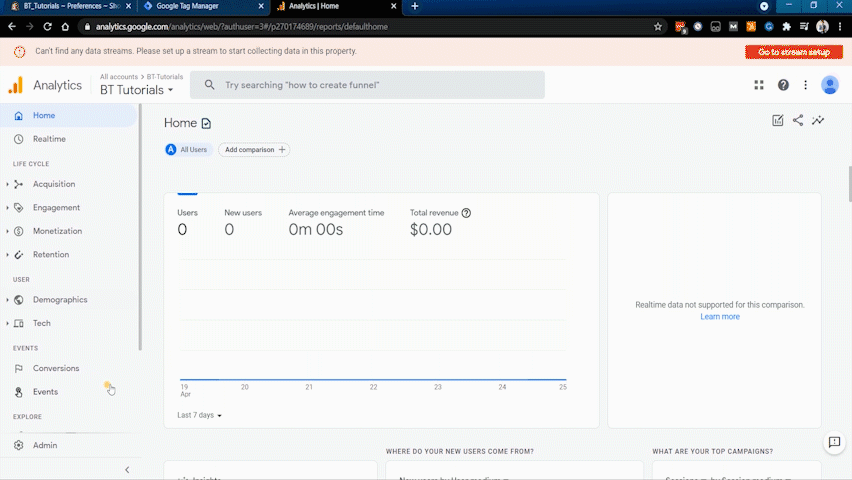
Task: Open the feedback icon at bottom right
Action: 834,442
